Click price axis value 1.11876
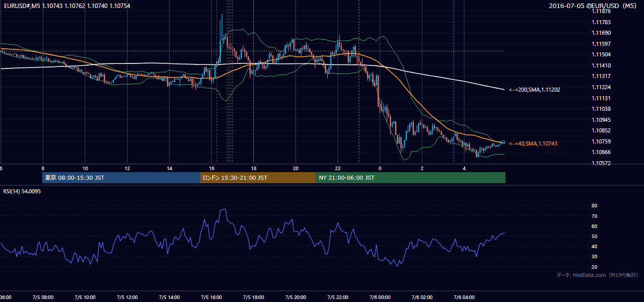 (x=602, y=11)
